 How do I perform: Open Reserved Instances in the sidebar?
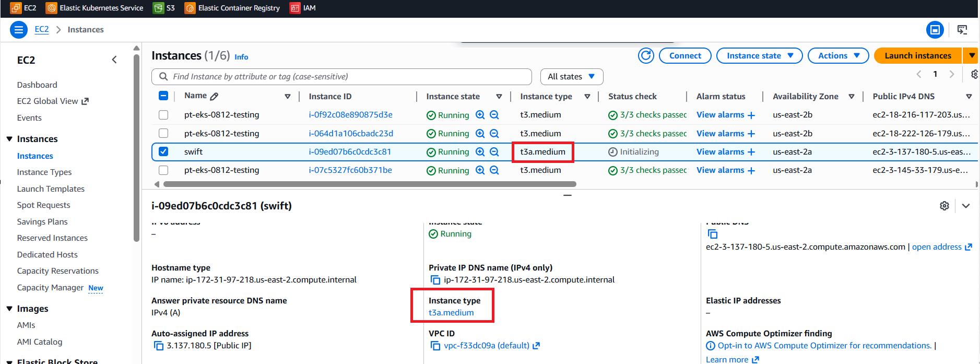(x=52, y=238)
